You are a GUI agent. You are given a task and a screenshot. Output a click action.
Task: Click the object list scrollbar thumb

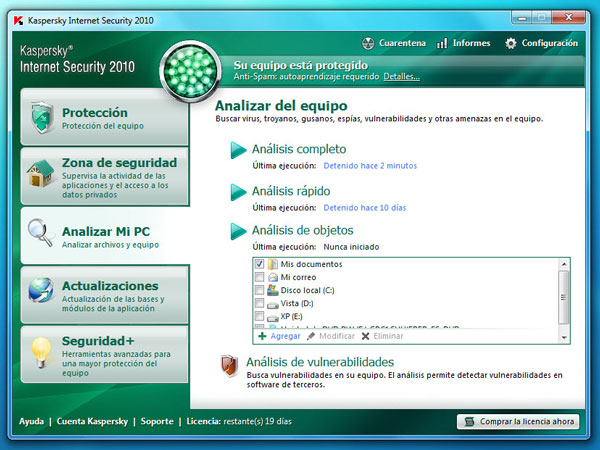coord(564,297)
